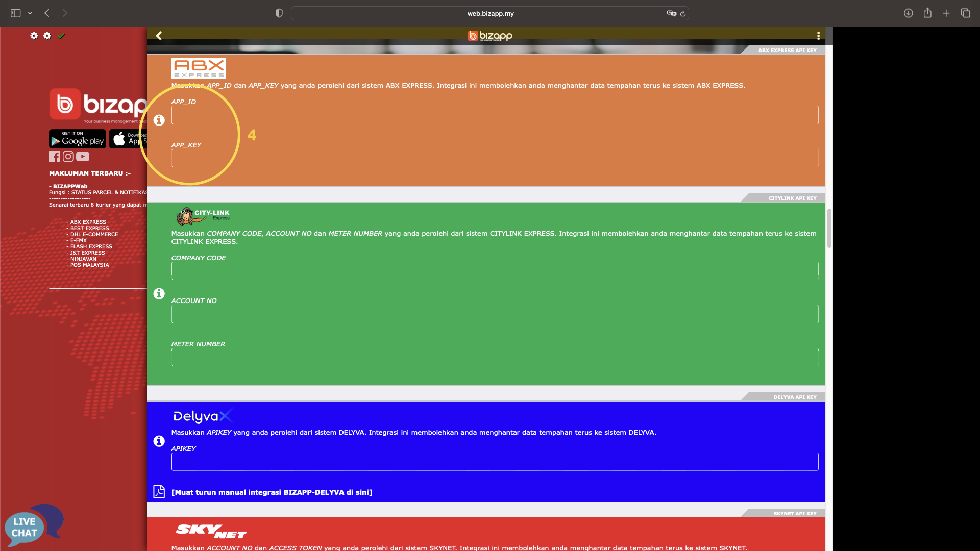Click the City-Link info icon

(159, 294)
